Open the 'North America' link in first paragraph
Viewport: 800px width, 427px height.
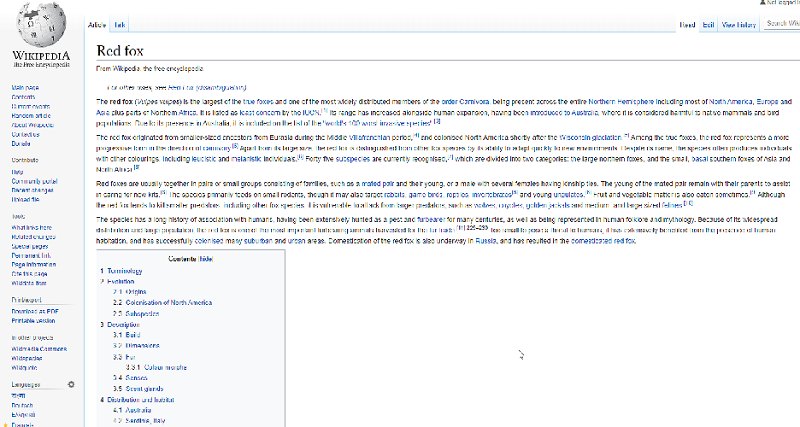coord(731,102)
